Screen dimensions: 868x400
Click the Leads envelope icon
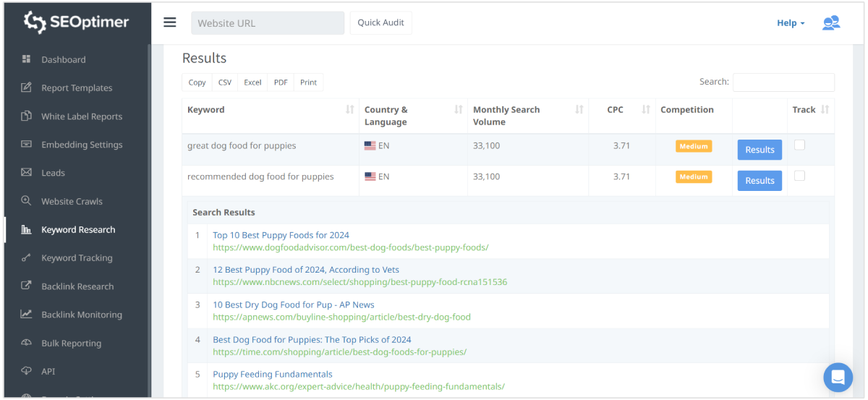click(27, 173)
